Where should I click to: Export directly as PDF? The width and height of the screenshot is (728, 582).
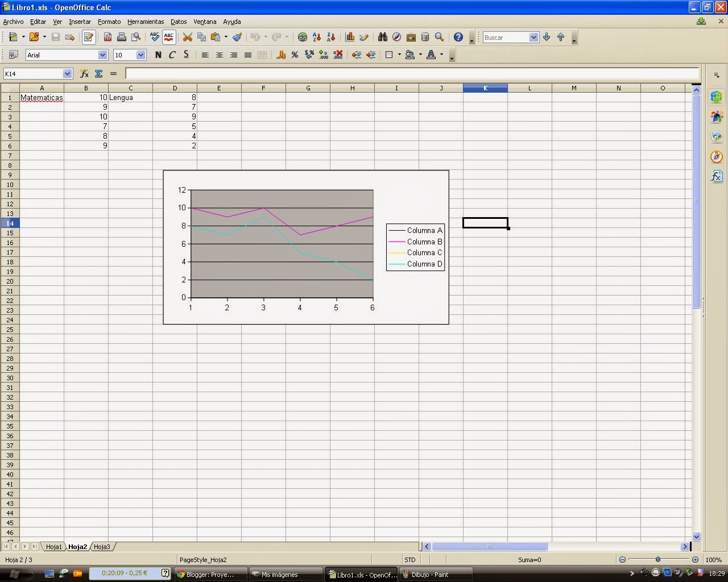(107, 37)
